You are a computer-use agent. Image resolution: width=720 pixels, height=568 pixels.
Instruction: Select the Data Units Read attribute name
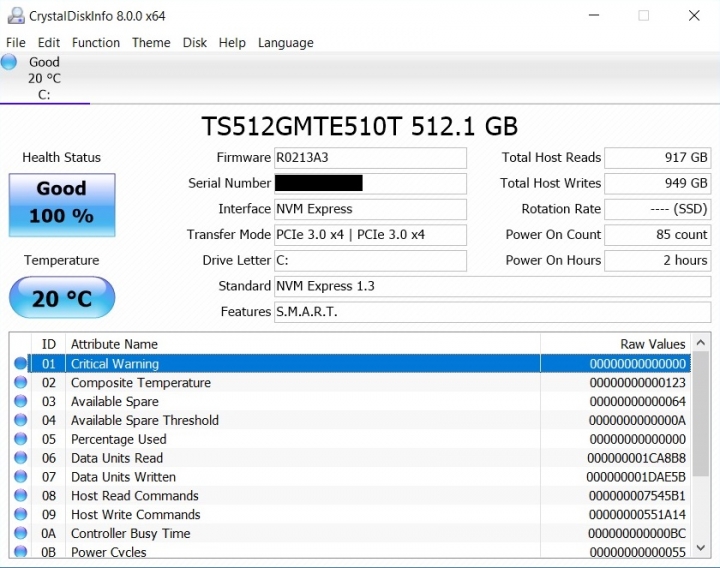[x=117, y=458]
